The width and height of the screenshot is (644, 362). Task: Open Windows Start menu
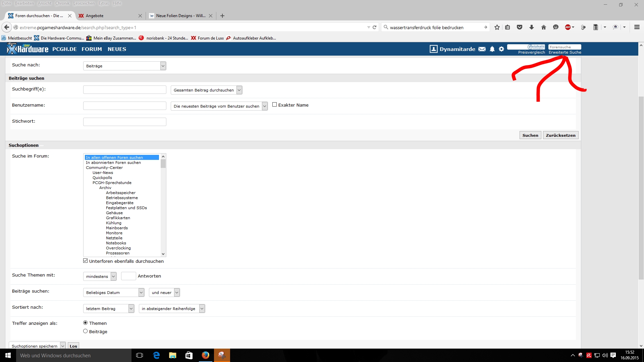8,355
